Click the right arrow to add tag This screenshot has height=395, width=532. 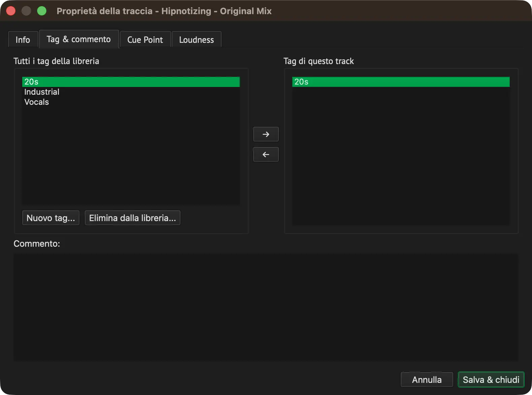[266, 134]
